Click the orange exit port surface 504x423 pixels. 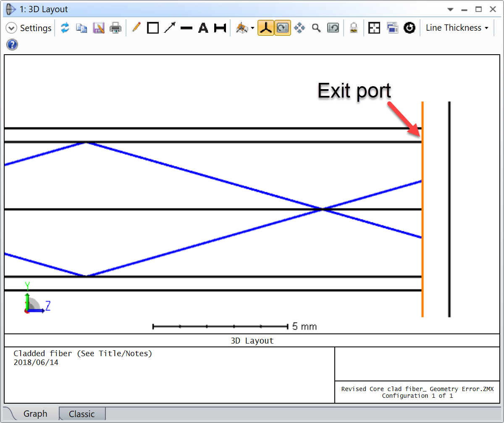point(423,209)
